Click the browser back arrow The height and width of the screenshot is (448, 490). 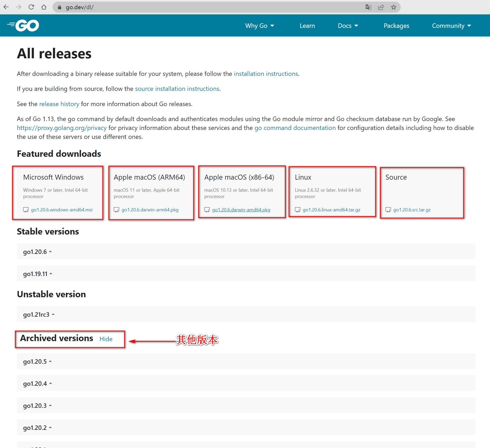6,7
